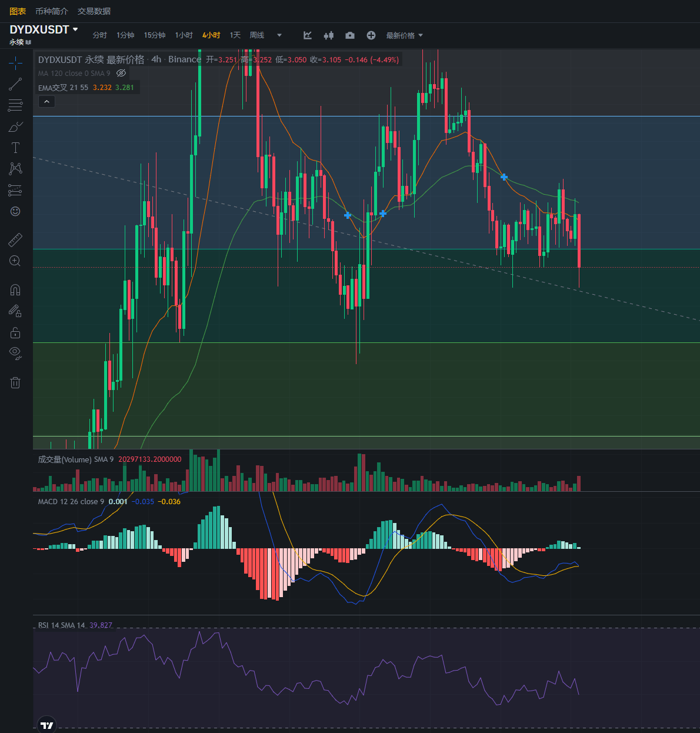700x733 pixels.
Task: Click the EMA value 3.281
Action: pyautogui.click(x=125, y=88)
